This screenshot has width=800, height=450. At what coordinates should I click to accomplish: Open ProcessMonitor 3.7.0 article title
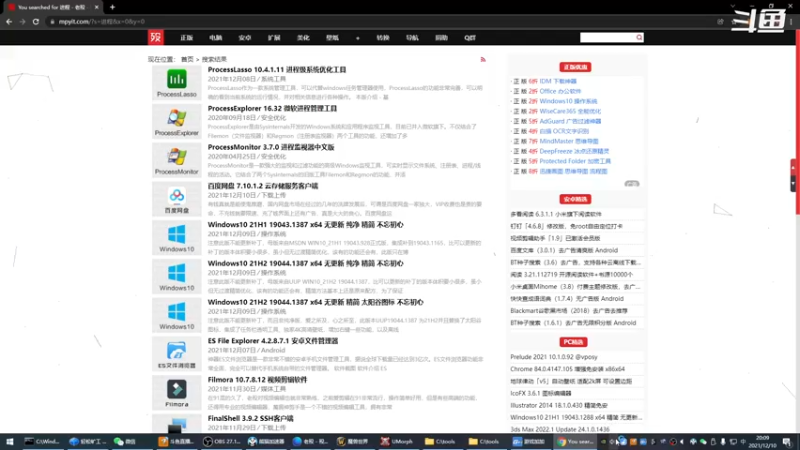pos(271,147)
